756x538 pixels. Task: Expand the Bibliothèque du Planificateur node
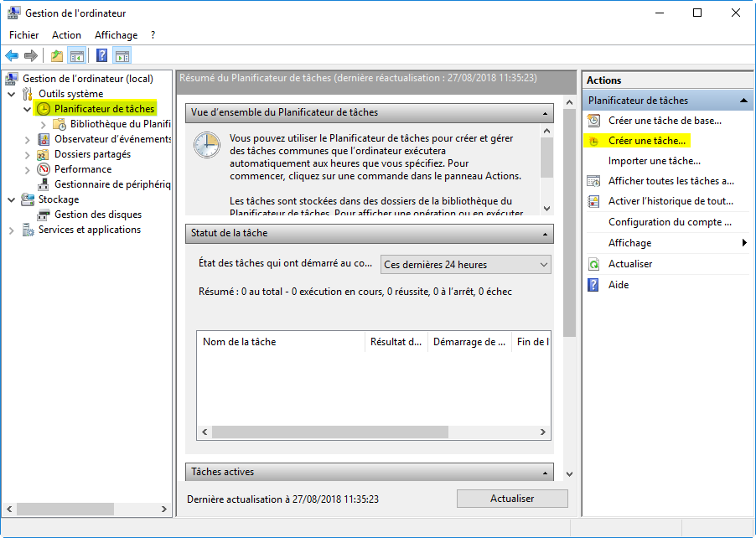tap(44, 124)
